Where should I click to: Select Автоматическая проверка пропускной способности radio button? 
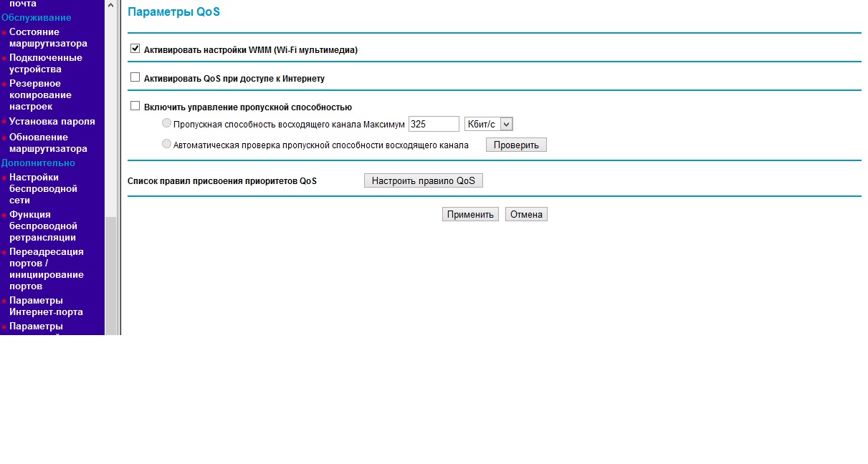pyautogui.click(x=167, y=144)
